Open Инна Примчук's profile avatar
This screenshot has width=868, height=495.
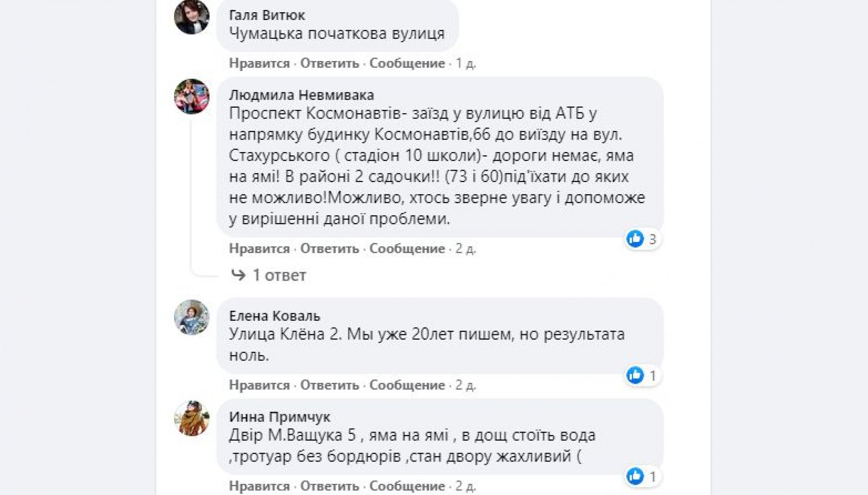(192, 418)
